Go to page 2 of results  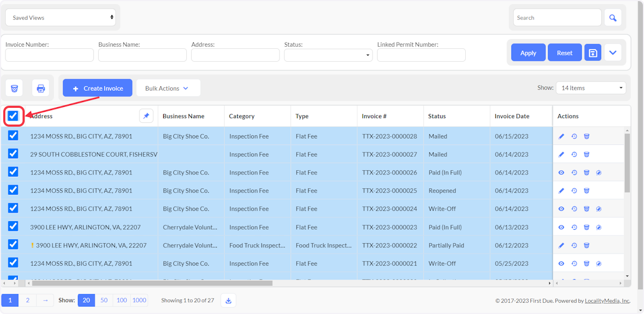pos(27,300)
